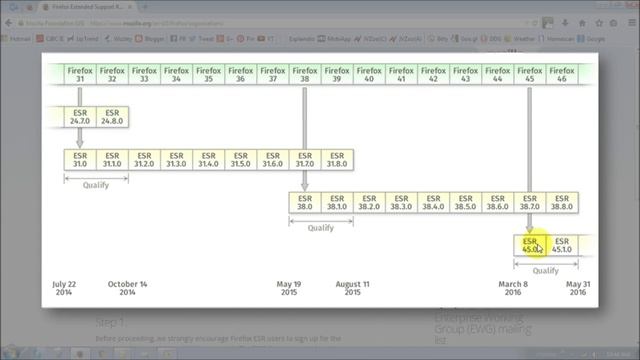Open the Downloads arrow icon in toolbar
Image resolution: width=640 pixels, height=360 pixels.
[x=565, y=23]
